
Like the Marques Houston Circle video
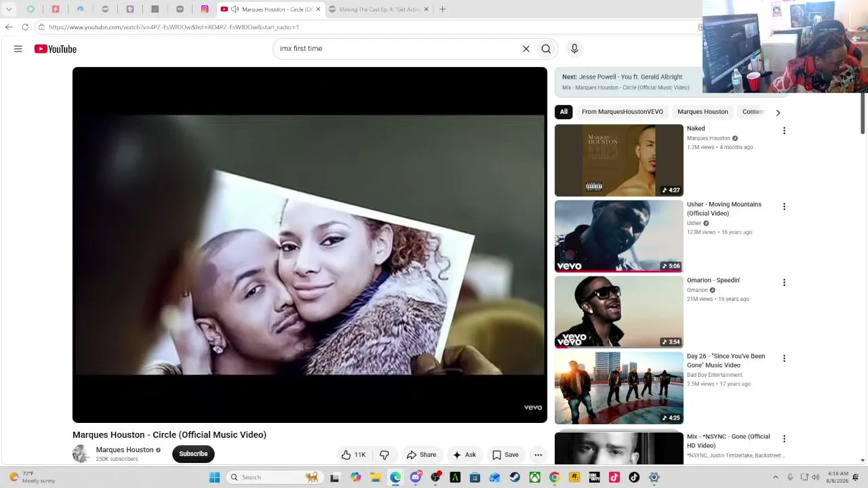pos(353,455)
